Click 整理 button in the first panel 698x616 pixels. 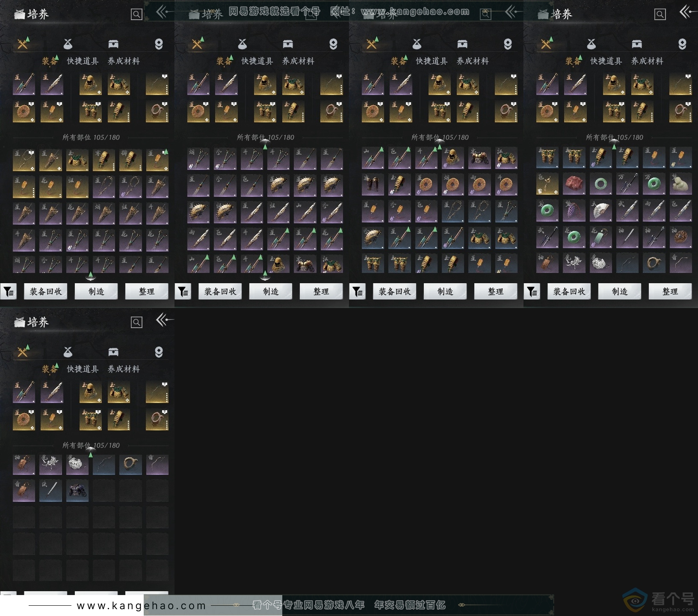click(x=147, y=291)
